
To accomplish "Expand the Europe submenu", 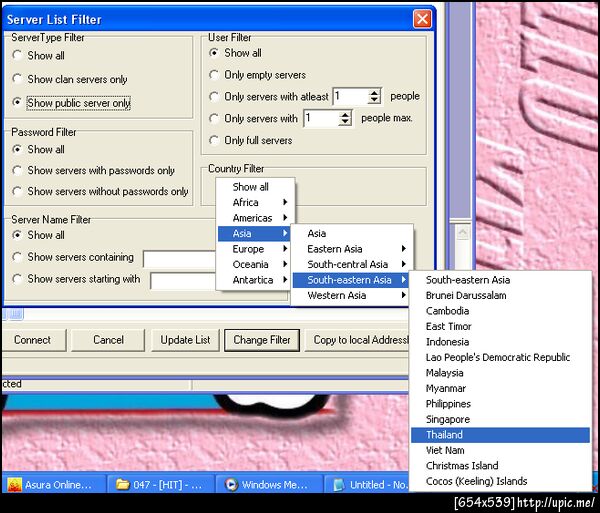I will tap(255, 249).
